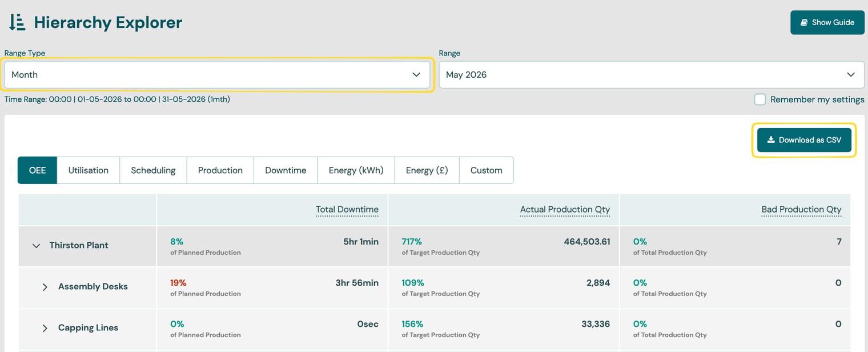Collapse the Thirston Plant row

[x=36, y=246]
